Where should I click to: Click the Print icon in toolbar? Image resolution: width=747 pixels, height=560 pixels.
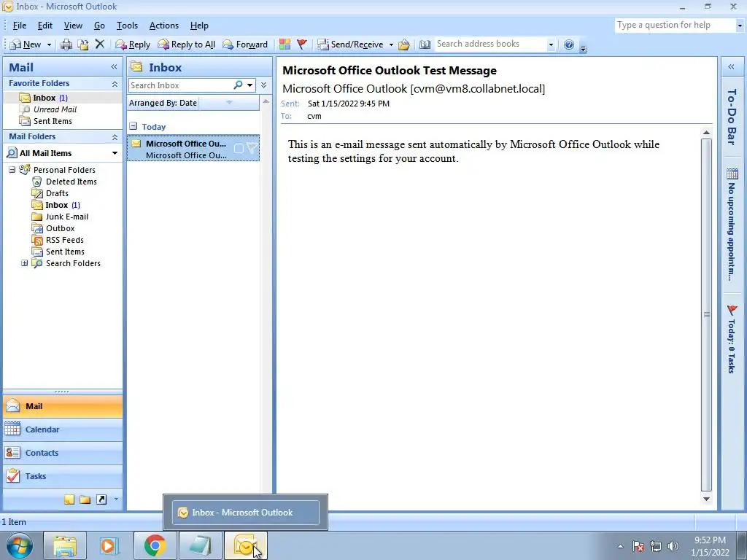pyautogui.click(x=66, y=44)
